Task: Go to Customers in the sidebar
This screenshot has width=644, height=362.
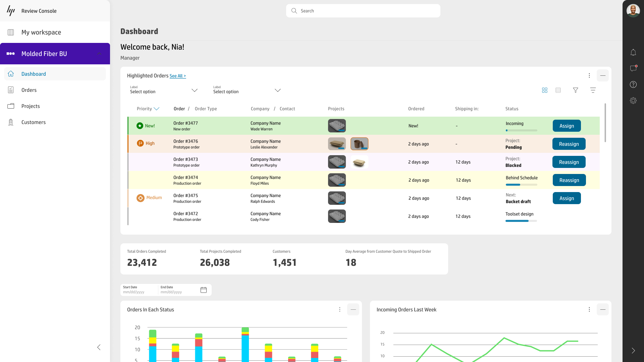Action: click(x=34, y=122)
